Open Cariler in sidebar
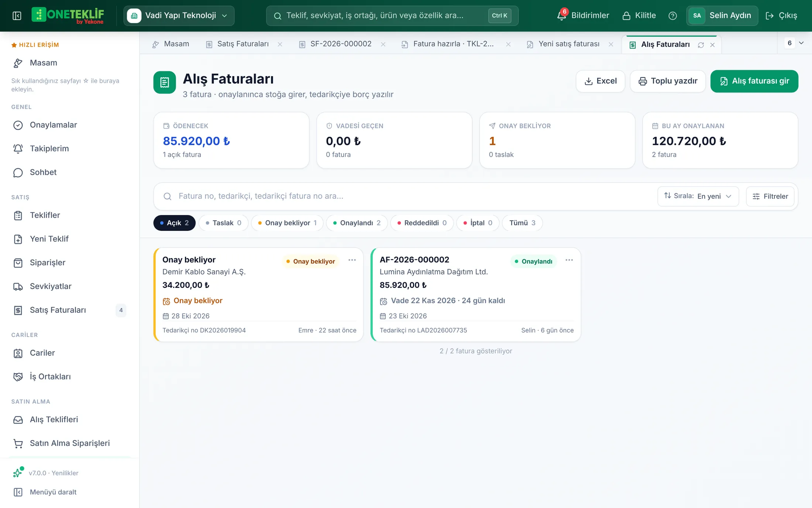812x508 pixels. [69, 353]
